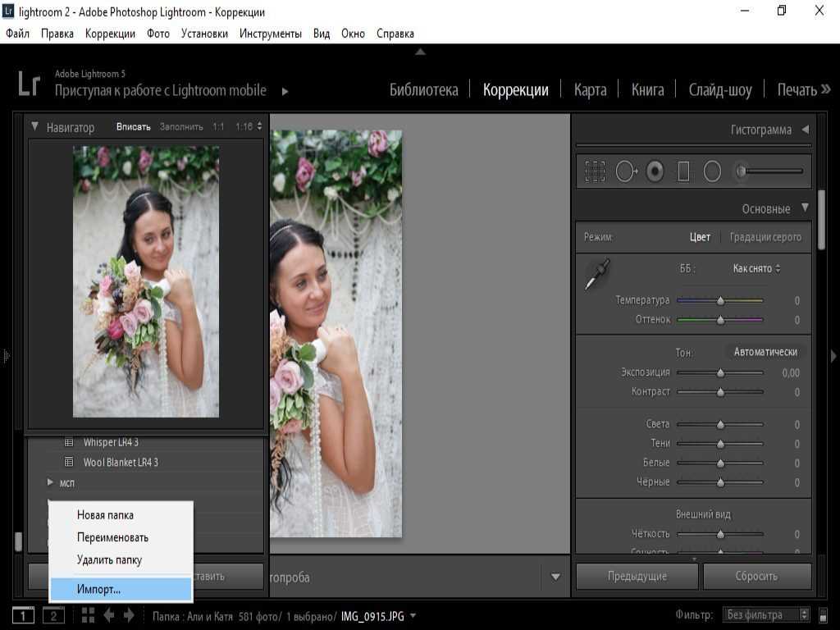
Task: Click Whisper LR4 3 preset icon
Action: [69, 442]
